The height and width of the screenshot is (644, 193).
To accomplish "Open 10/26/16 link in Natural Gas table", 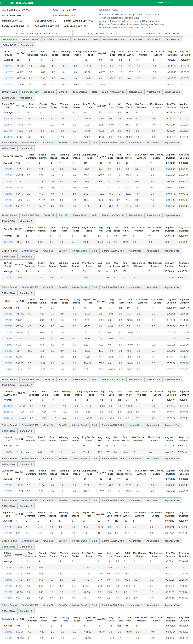I will click(x=8, y=452).
